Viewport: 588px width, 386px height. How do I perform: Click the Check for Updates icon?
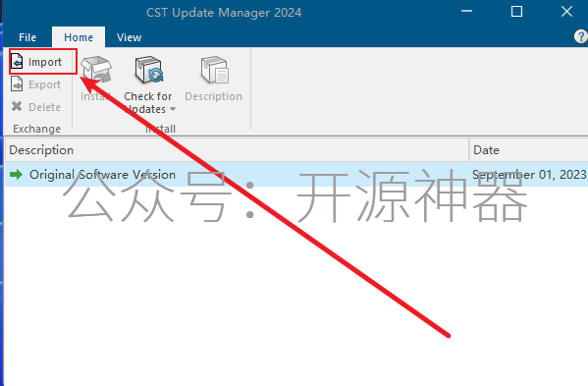149,70
